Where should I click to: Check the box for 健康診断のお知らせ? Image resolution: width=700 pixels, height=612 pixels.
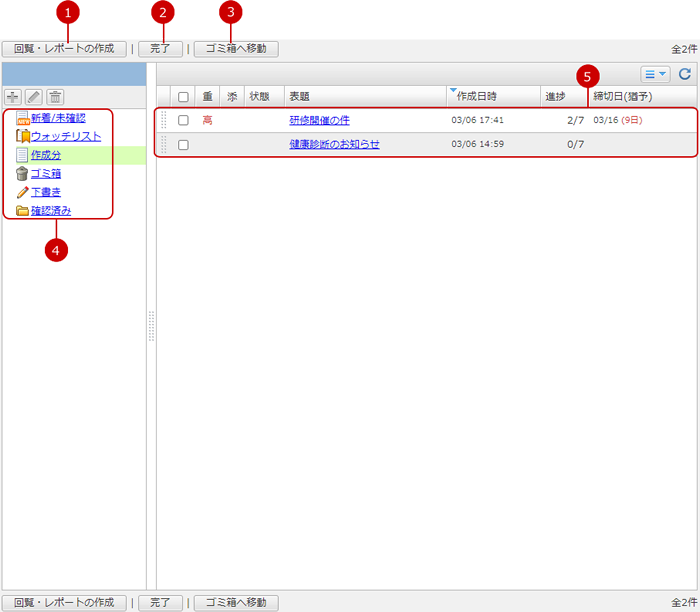[183, 145]
